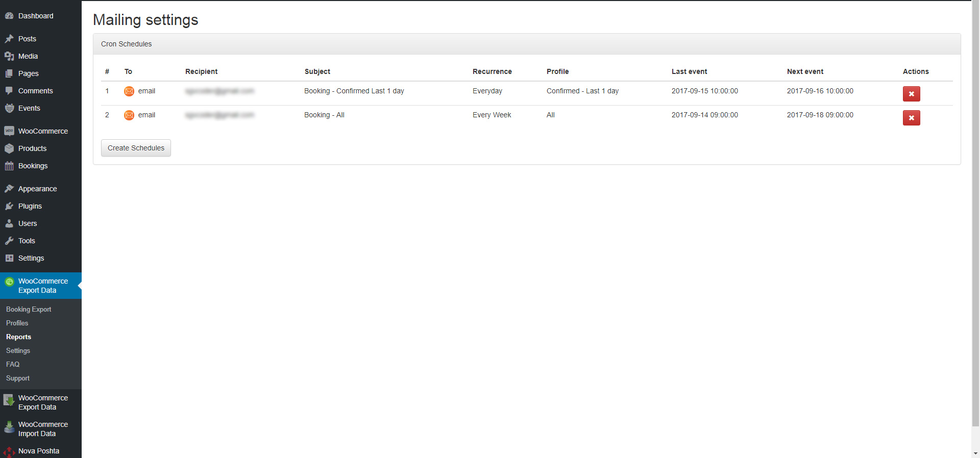Click the email icon in row 2
Screen dimensions: 980x458
click(x=129, y=115)
